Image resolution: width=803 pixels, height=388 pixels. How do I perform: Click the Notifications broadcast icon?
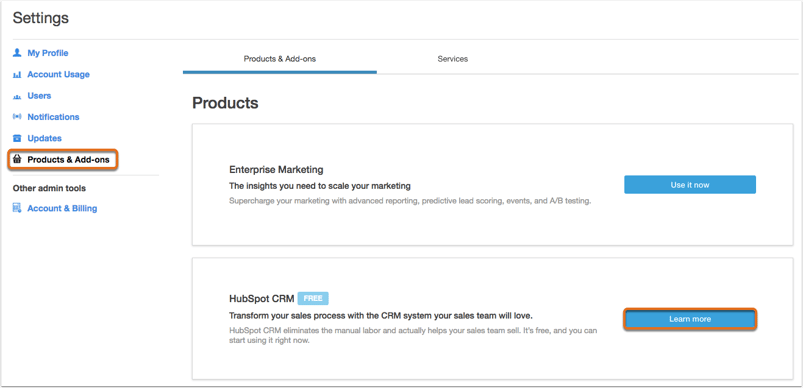[x=17, y=117]
